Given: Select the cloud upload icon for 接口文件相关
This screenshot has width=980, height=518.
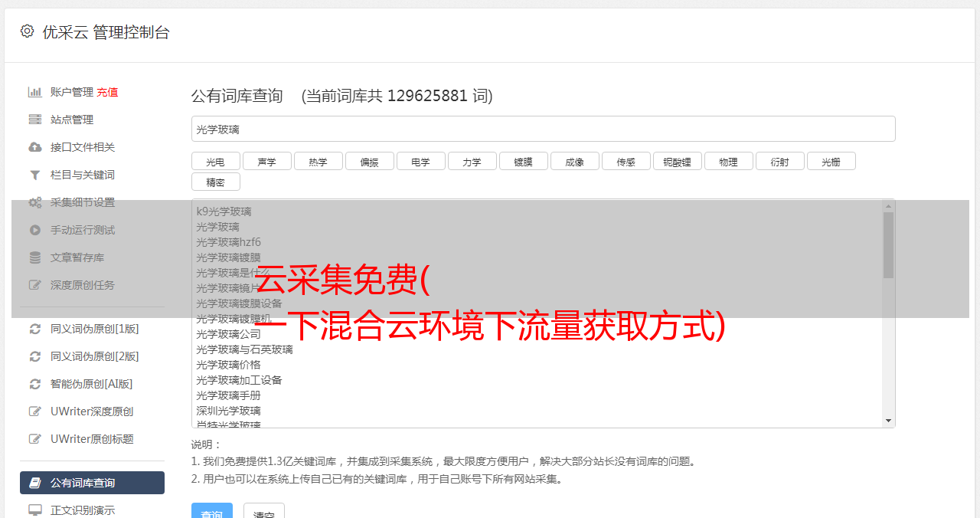Looking at the screenshot, I should point(34,147).
